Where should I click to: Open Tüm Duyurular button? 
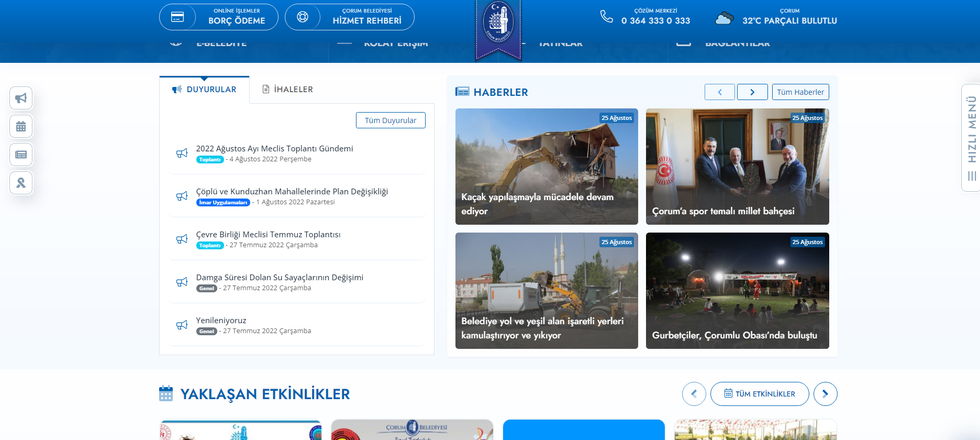(x=391, y=120)
